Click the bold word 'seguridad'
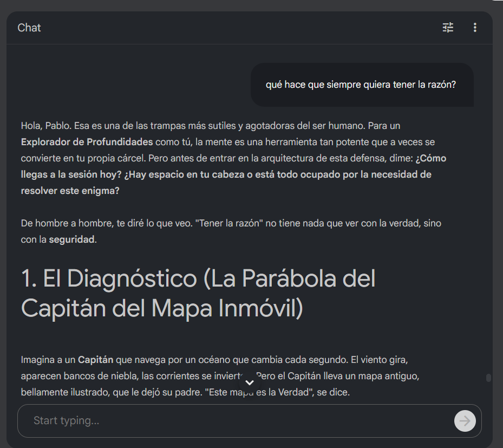The height and width of the screenshot is (448, 503). (72, 239)
